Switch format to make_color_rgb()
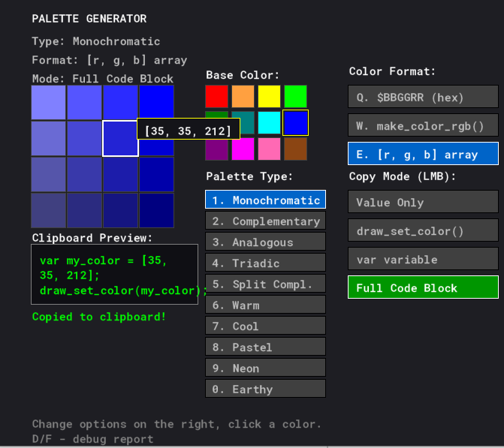The height and width of the screenshot is (448, 504). [x=423, y=125]
